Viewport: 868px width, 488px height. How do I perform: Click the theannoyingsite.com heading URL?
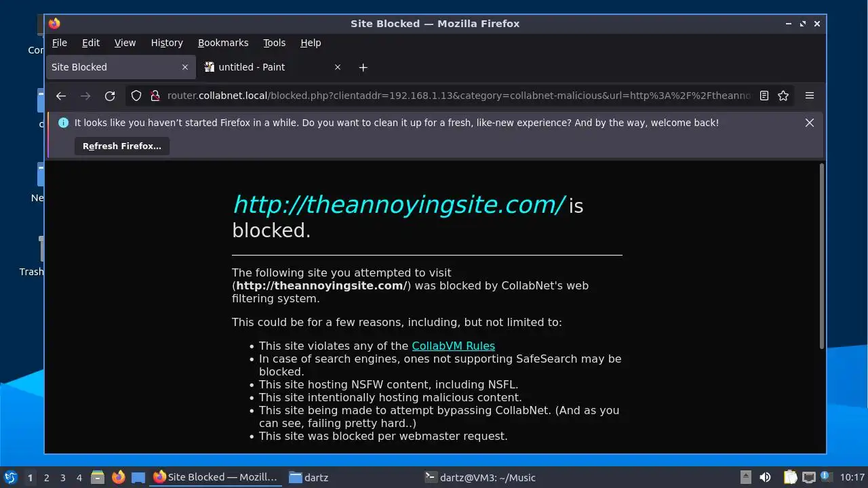point(398,204)
